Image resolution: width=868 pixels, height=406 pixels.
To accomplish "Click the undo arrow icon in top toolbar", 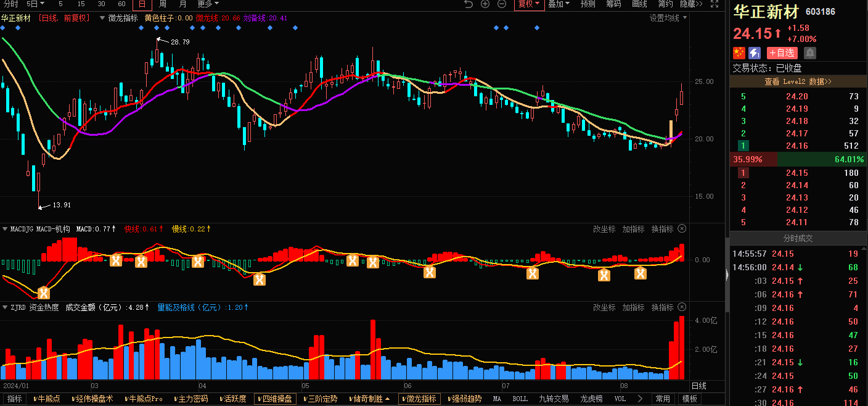I will [x=469, y=4].
